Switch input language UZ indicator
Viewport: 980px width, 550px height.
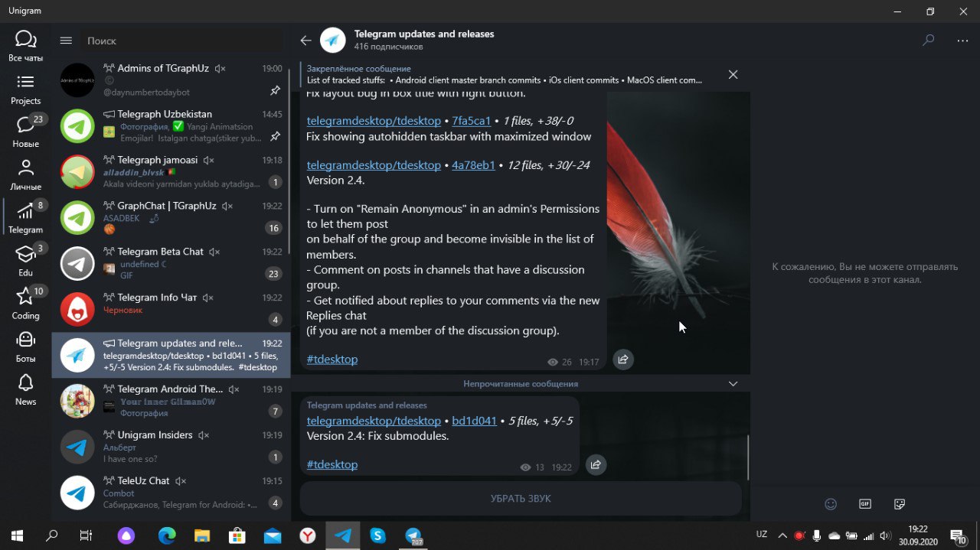(x=762, y=534)
